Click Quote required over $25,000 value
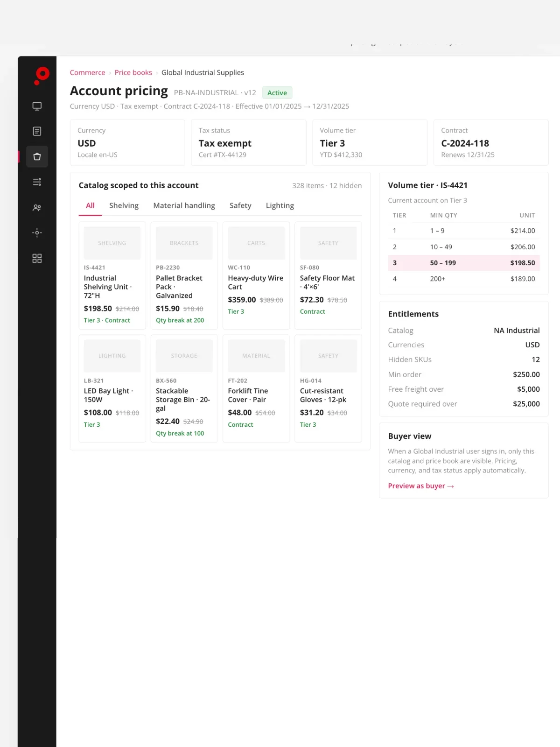 [x=526, y=404]
